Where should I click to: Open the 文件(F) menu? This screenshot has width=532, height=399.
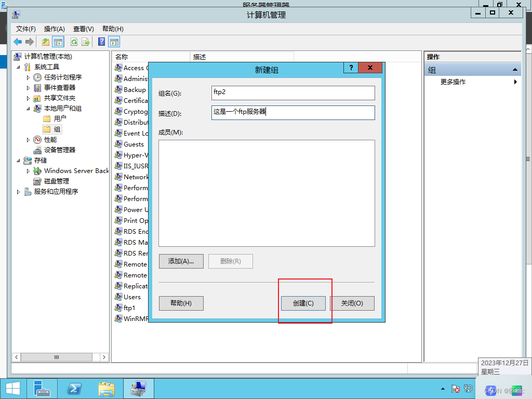(26, 29)
